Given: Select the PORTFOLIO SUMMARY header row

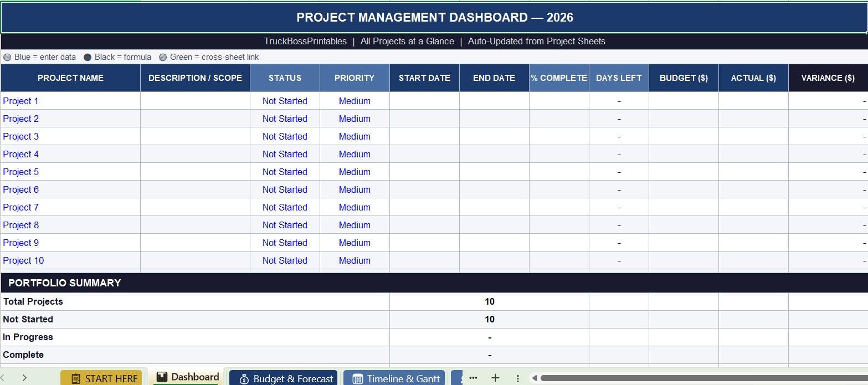Looking at the screenshot, I should pyautogui.click(x=434, y=283).
